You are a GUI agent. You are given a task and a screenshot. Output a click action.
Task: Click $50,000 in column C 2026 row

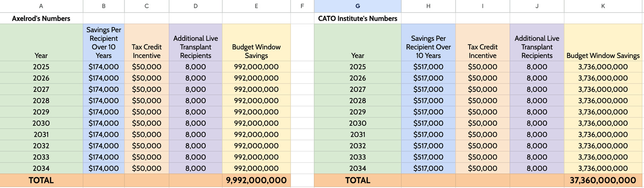(x=147, y=78)
